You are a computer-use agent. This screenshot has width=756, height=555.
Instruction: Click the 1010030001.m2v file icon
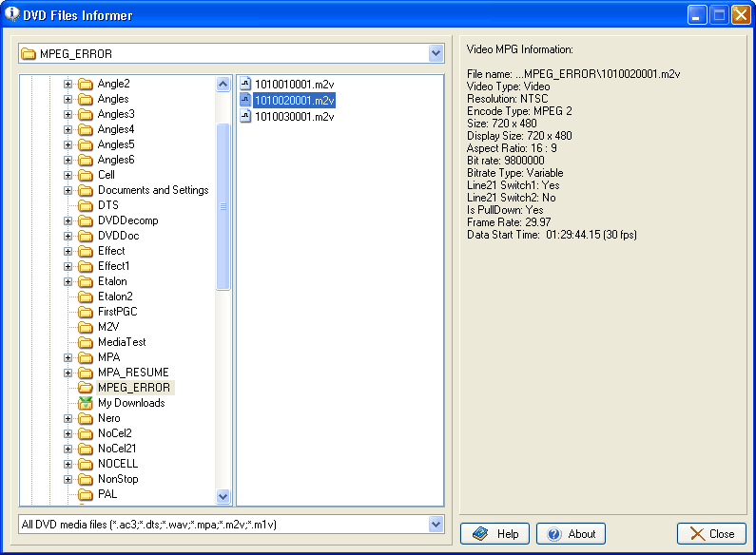245,116
